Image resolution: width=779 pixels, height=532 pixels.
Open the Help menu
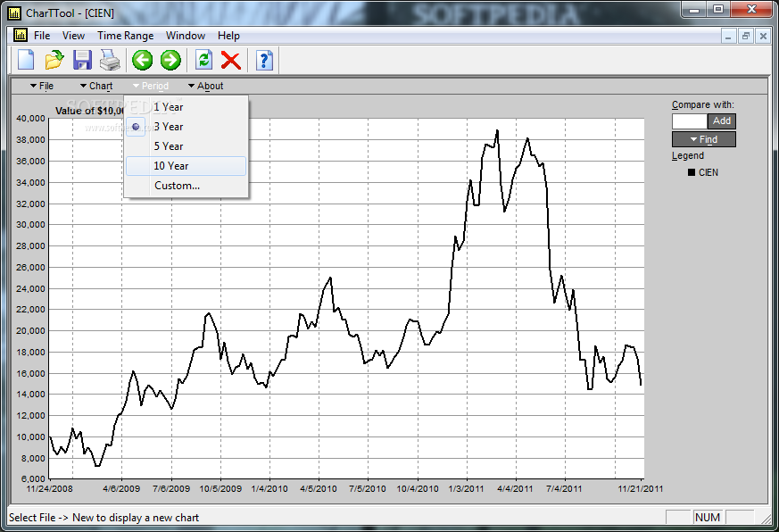228,36
